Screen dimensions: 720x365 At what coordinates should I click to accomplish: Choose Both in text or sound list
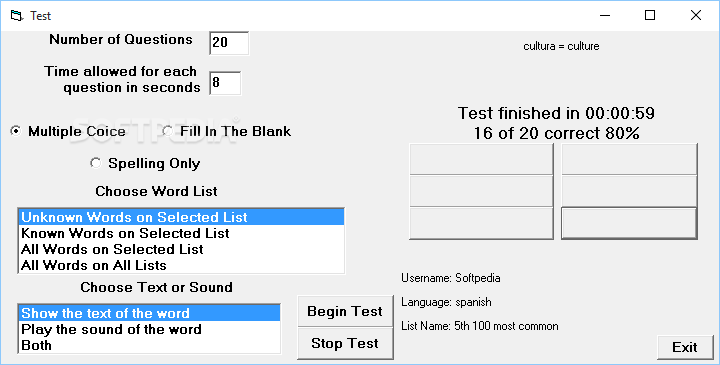click(x=149, y=345)
